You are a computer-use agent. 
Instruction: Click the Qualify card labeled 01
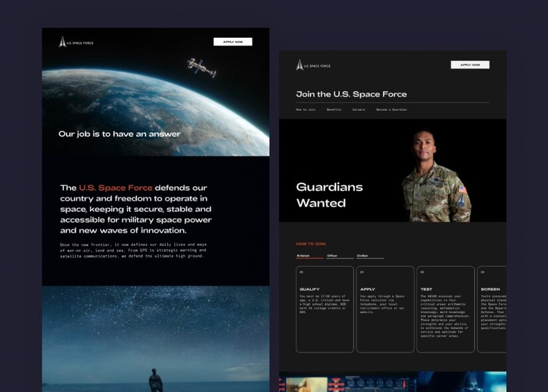coord(323,309)
